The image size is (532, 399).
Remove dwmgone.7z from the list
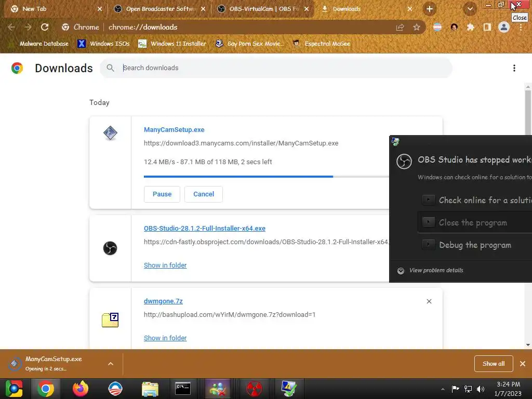pos(429,301)
